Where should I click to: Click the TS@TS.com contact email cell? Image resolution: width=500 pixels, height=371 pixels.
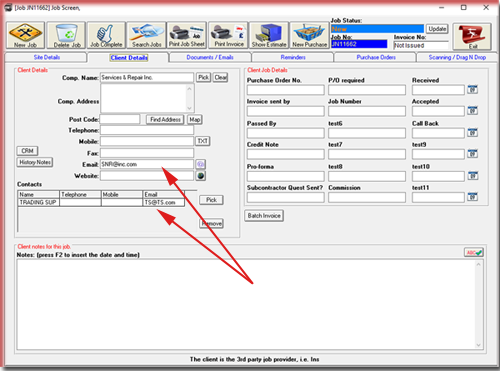[x=163, y=202]
